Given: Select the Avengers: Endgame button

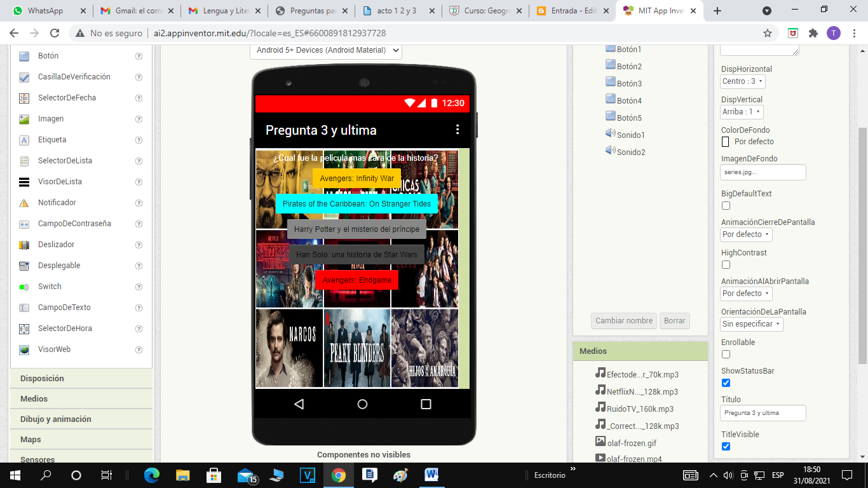Looking at the screenshot, I should point(356,280).
